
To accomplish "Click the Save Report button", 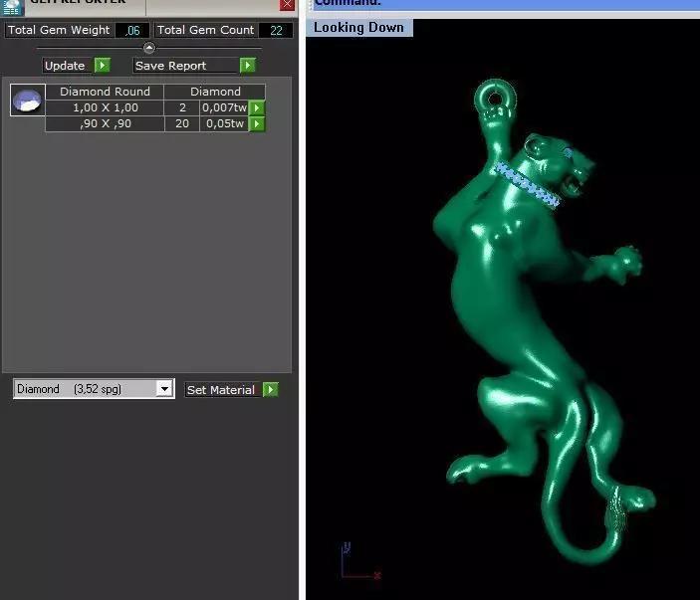I will click(186, 66).
